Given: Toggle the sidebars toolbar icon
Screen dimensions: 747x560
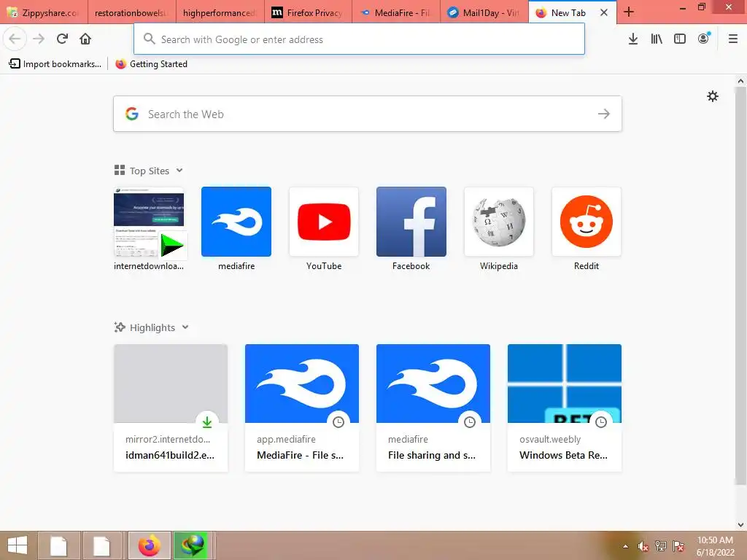Looking at the screenshot, I should click(x=680, y=39).
